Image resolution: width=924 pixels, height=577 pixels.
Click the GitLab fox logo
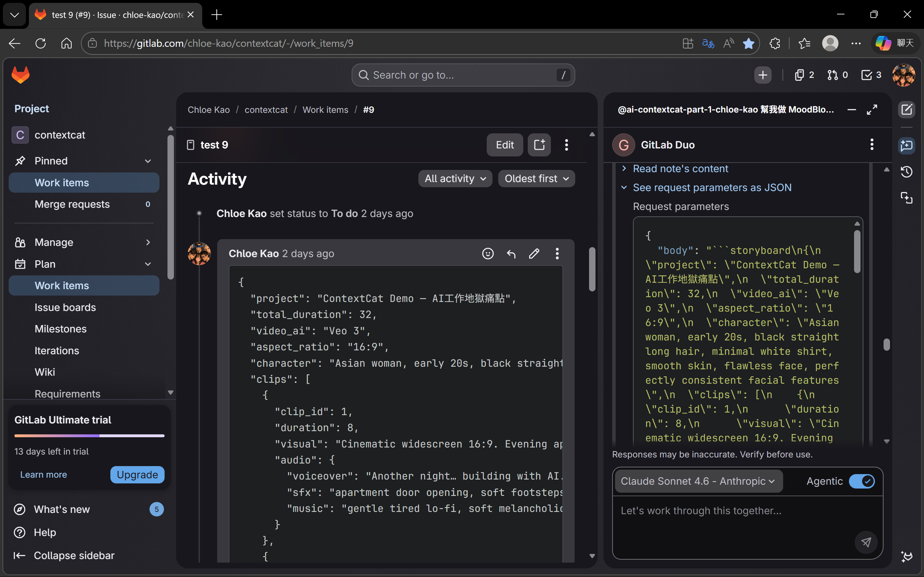click(x=21, y=75)
